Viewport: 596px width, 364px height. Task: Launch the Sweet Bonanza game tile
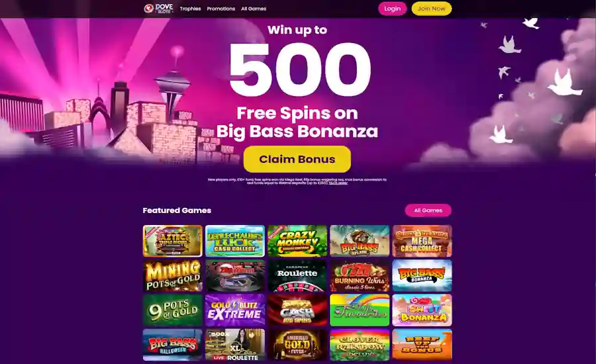[x=422, y=310]
